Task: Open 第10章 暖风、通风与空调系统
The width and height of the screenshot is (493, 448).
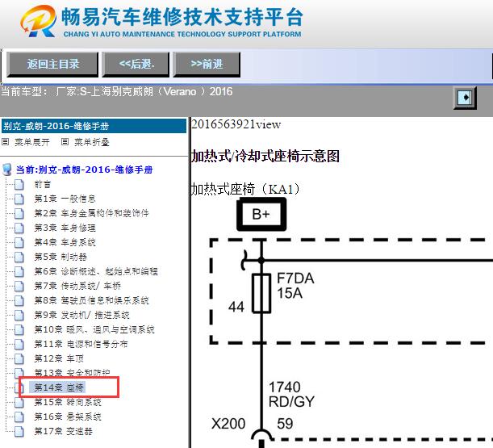Action: 94,329
